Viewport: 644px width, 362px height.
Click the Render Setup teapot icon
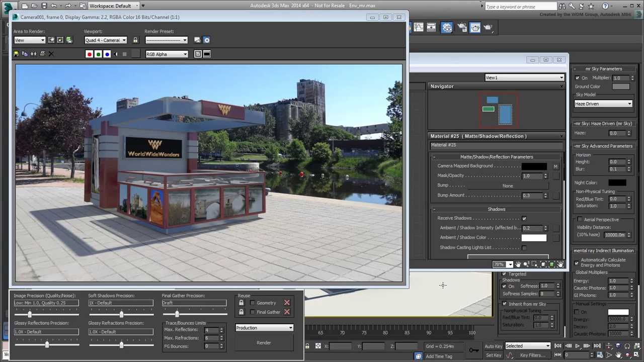pyautogui.click(x=461, y=28)
